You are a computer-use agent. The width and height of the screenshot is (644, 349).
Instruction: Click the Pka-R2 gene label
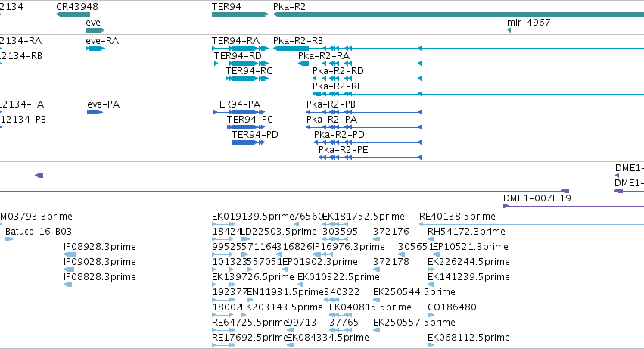pyautogui.click(x=290, y=7)
